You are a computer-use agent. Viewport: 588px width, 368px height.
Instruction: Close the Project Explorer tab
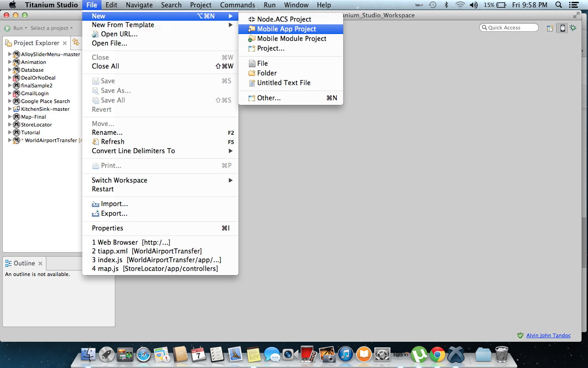pyautogui.click(x=65, y=43)
